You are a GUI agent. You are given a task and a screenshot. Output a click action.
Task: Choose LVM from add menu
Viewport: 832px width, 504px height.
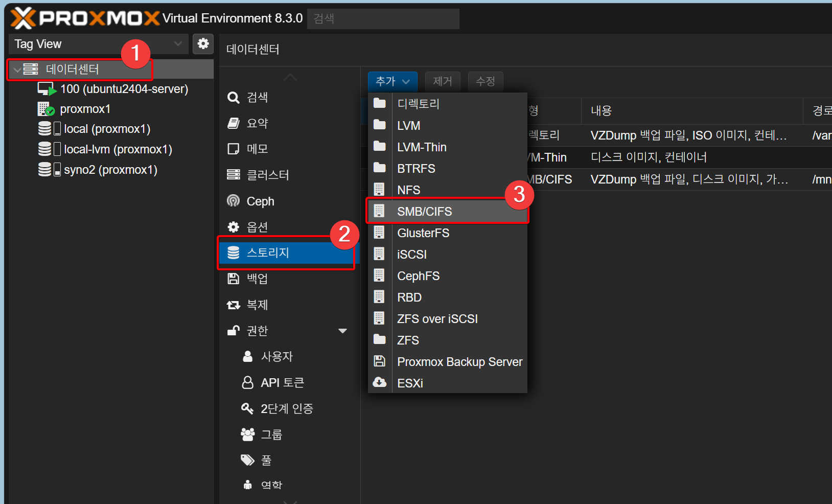[448, 125]
